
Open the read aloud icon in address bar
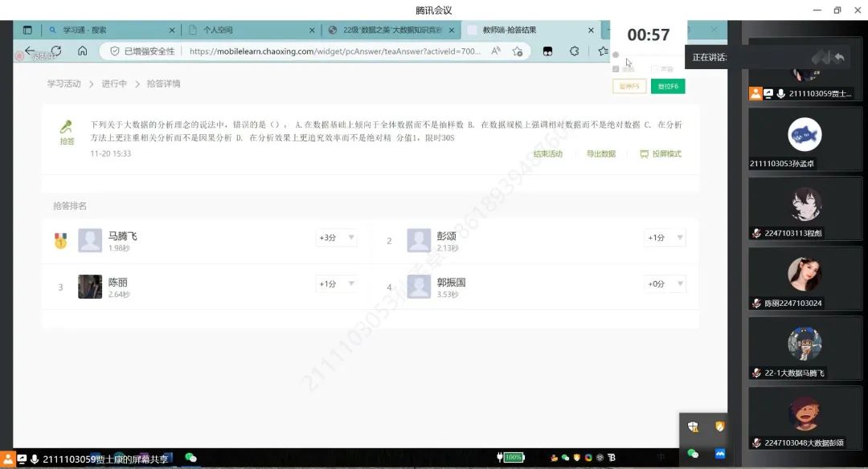tap(496, 51)
